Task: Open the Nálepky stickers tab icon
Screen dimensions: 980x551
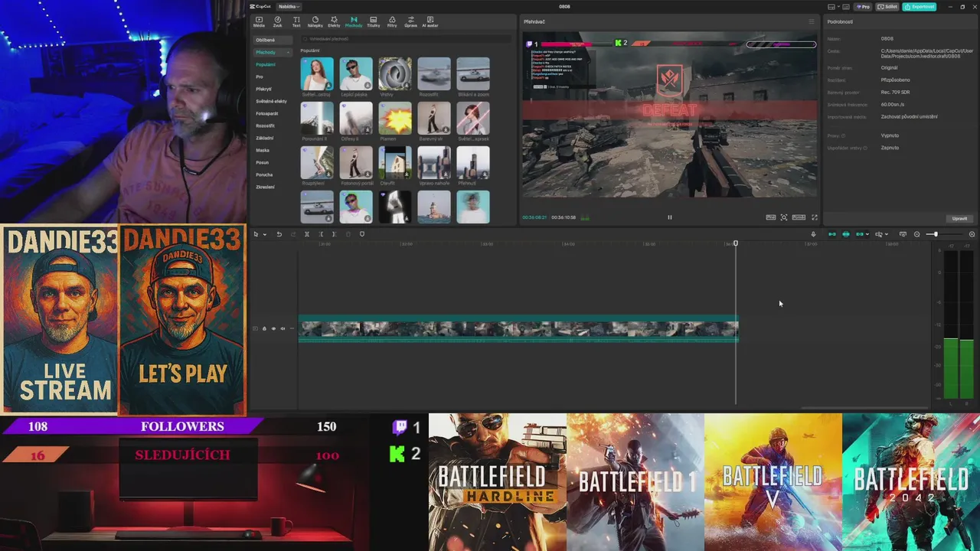Action: point(315,20)
